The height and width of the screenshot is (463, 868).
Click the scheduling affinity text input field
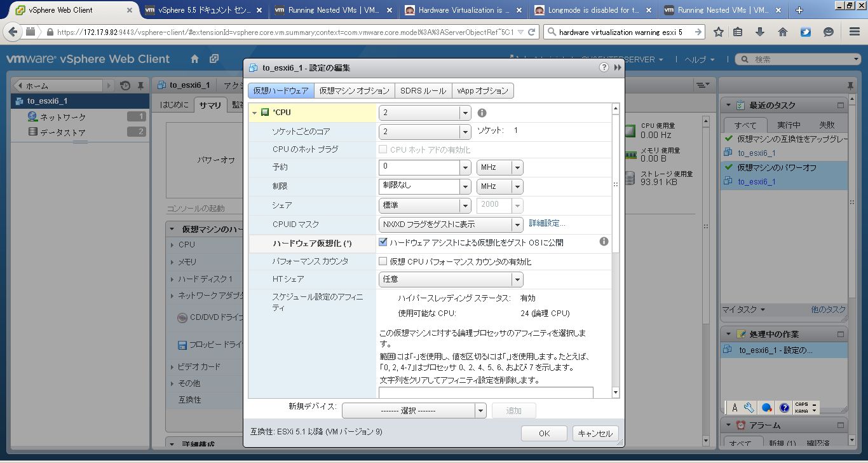tap(485, 392)
